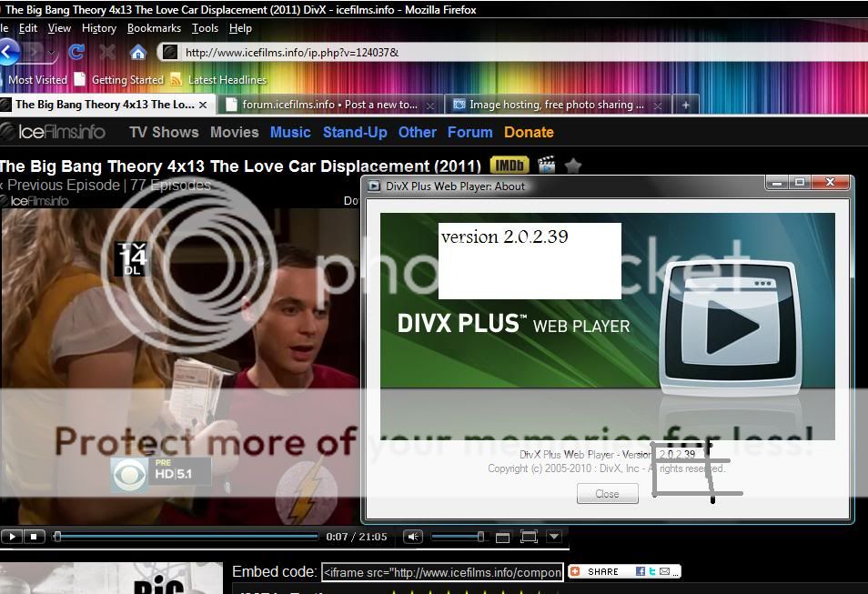Click the DivX play logo graphic

(x=731, y=327)
